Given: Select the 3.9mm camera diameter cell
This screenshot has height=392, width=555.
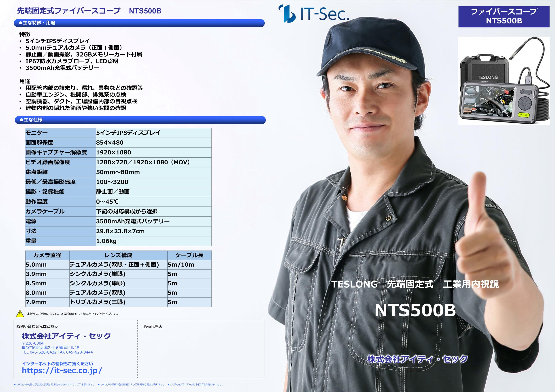Looking at the screenshot, I should click(x=47, y=274).
